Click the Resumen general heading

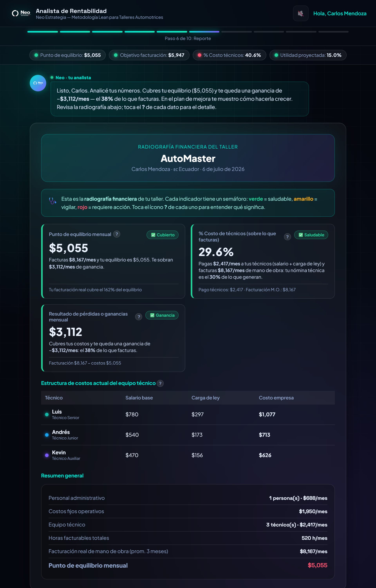point(62,476)
